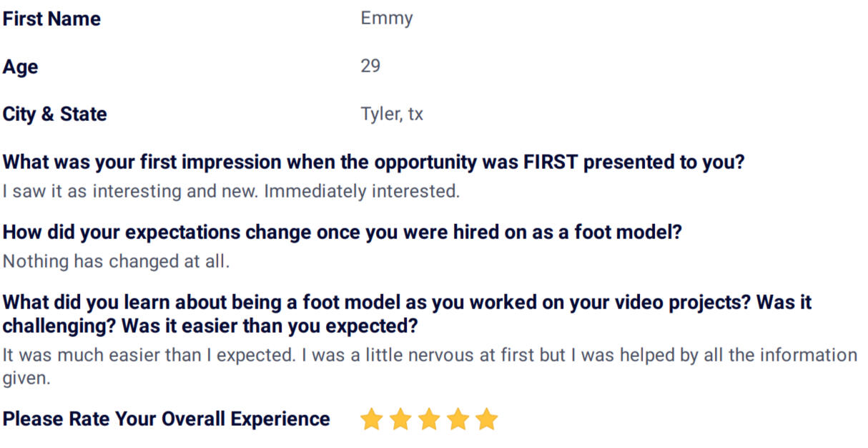This screenshot has width=868, height=448.
Task: Click the Age label
Action: pyautogui.click(x=20, y=67)
